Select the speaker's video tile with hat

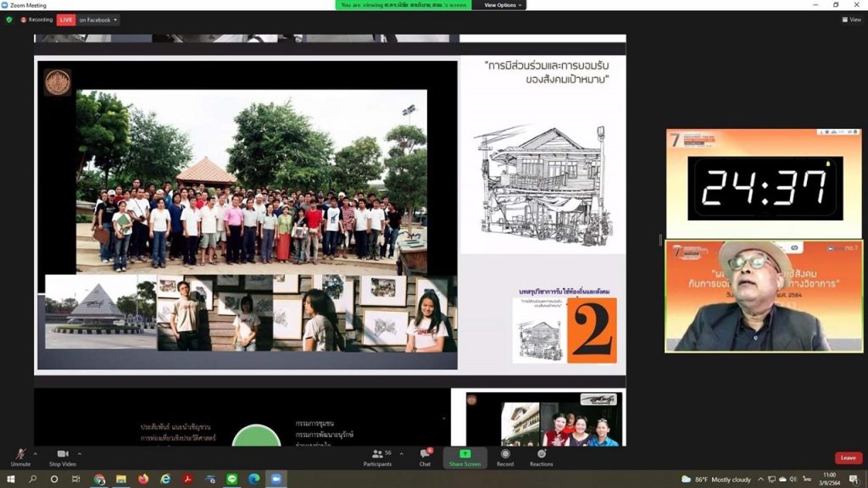(764, 296)
